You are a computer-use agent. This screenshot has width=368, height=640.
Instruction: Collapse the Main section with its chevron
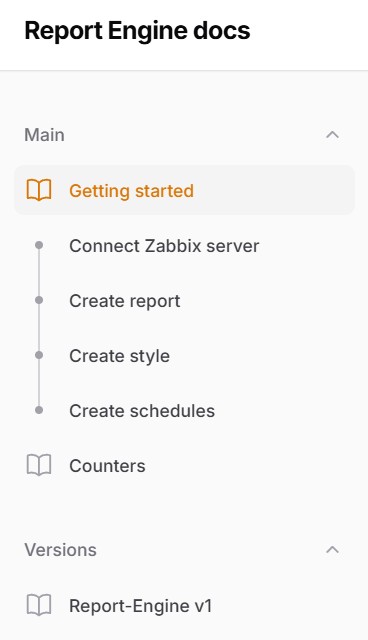(333, 135)
